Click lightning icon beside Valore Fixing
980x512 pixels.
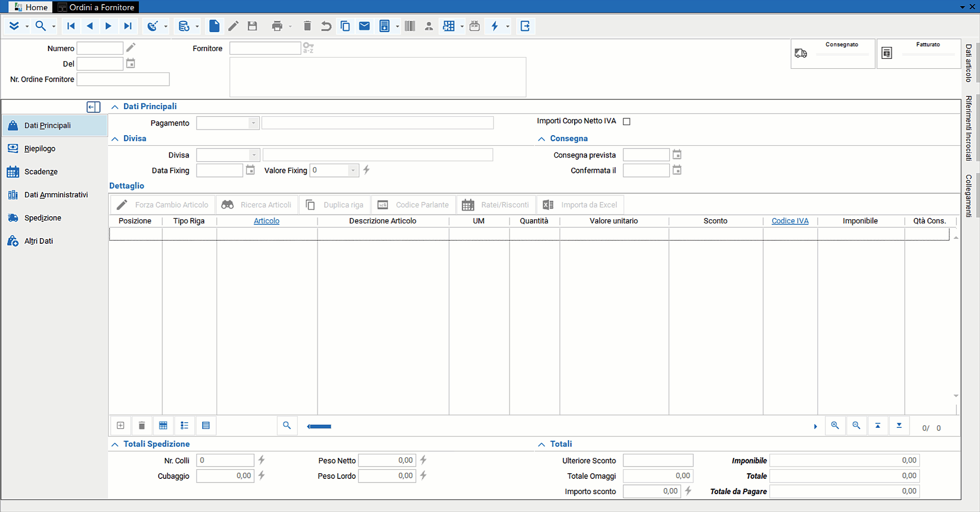click(x=366, y=170)
